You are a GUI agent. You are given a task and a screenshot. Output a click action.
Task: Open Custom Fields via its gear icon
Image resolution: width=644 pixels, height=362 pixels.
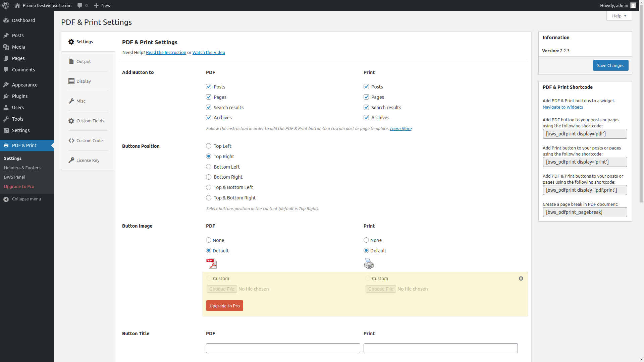[71, 121]
